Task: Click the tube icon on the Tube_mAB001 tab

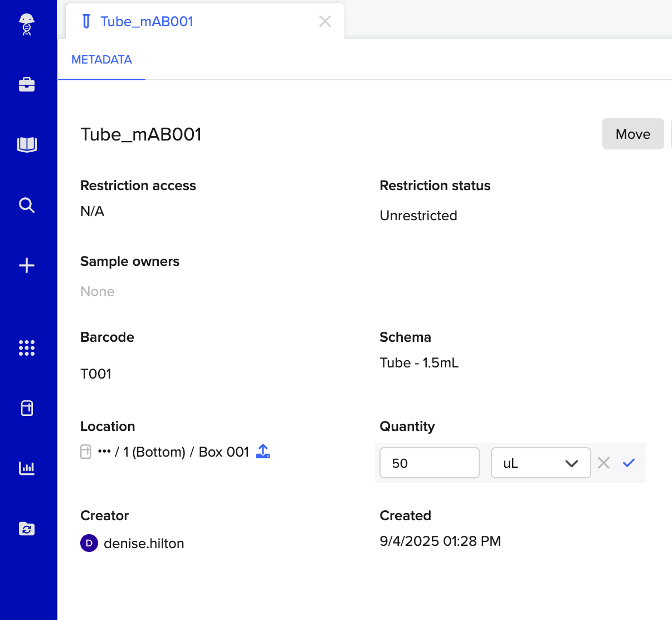Action: (86, 21)
